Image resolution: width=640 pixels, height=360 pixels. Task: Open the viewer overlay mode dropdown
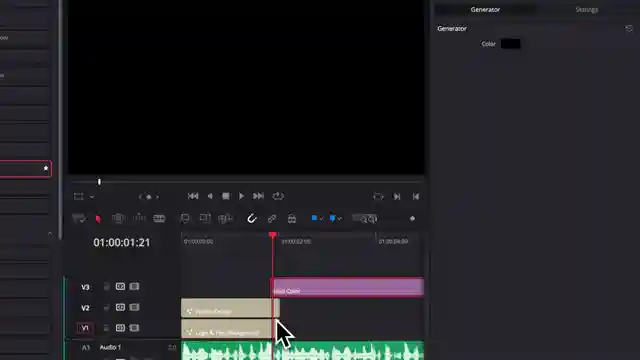[x=91, y=197]
